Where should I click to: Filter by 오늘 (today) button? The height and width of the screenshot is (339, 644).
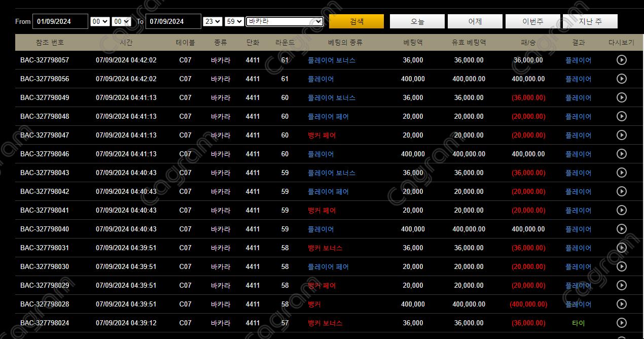tap(417, 21)
